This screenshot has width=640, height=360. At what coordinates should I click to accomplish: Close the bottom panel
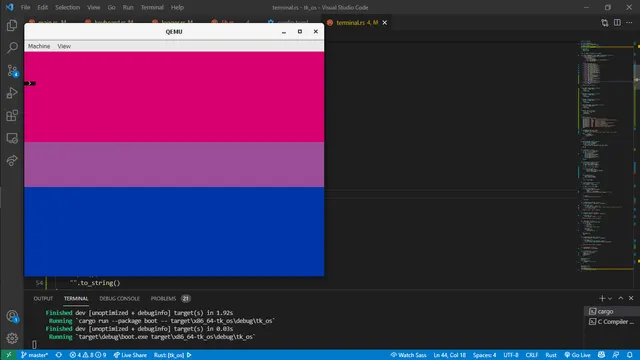[x=631, y=298]
